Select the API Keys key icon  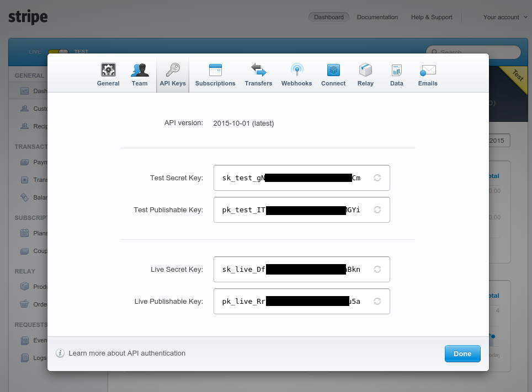point(173,70)
